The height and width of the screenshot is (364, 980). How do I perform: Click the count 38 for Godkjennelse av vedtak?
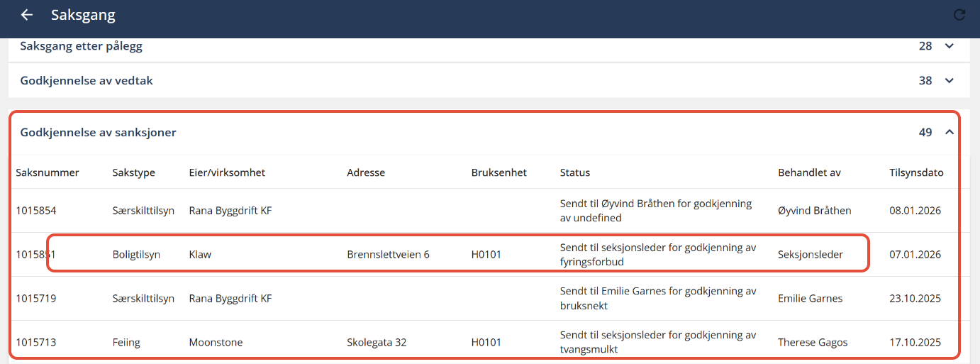click(x=925, y=81)
